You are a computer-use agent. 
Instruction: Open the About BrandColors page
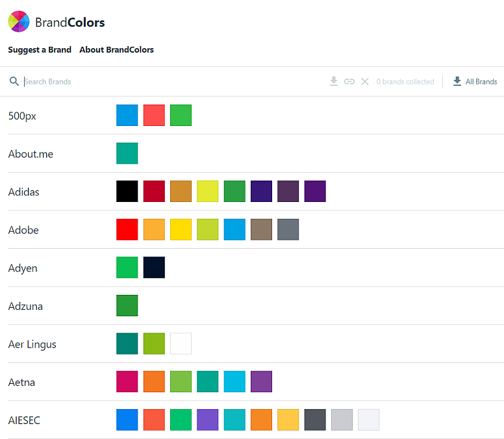[x=116, y=50]
